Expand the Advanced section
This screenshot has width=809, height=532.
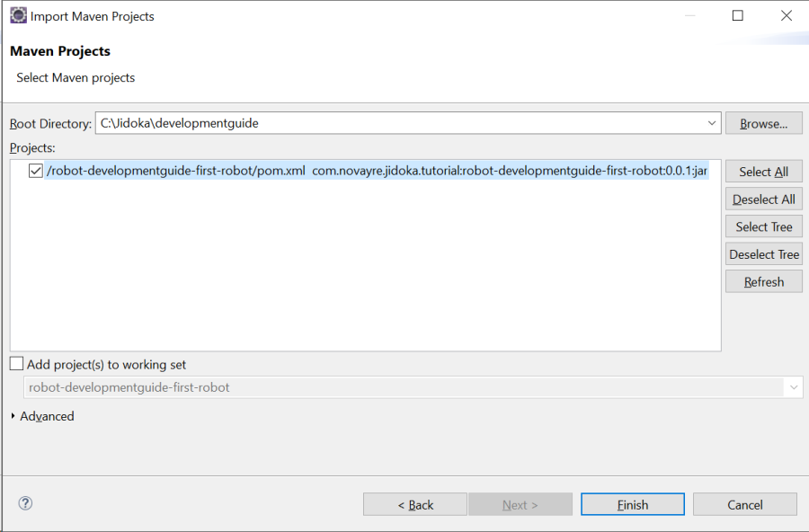[x=14, y=416]
